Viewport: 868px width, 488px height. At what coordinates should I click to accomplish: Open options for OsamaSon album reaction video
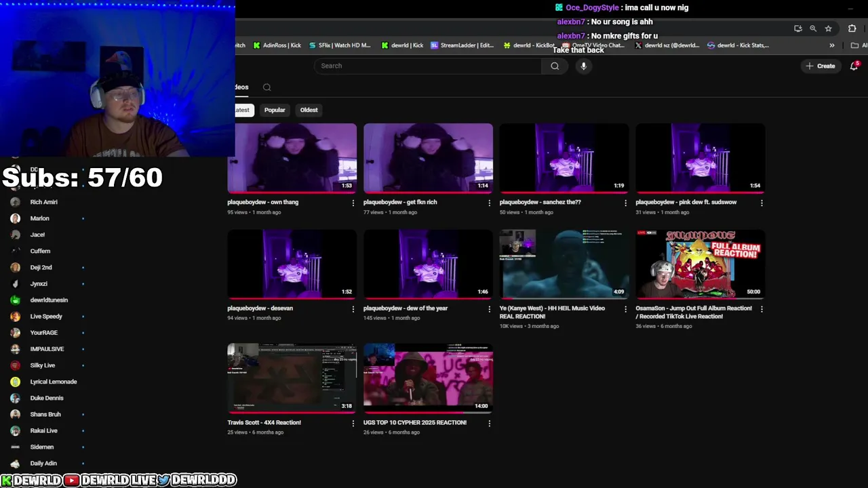tap(762, 308)
